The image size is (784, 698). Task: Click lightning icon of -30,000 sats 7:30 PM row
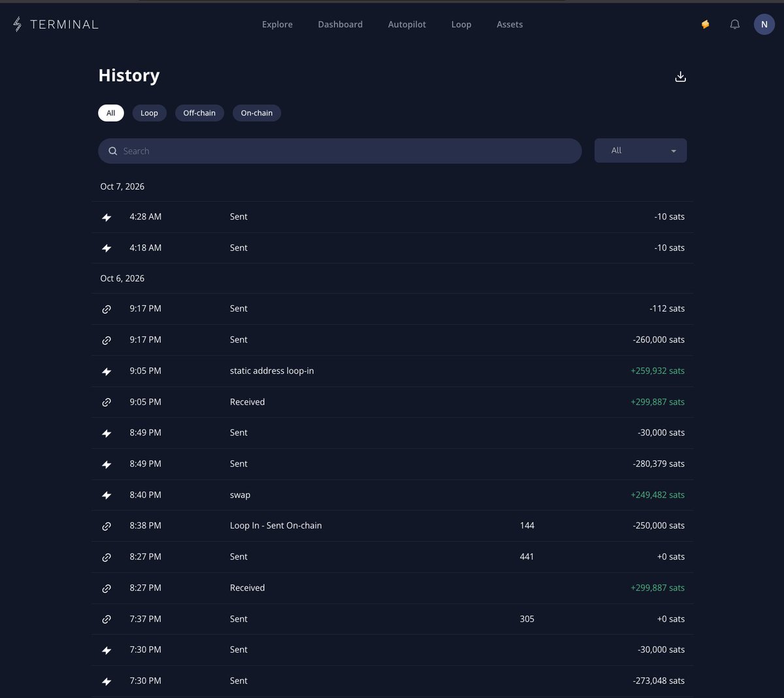click(x=106, y=650)
